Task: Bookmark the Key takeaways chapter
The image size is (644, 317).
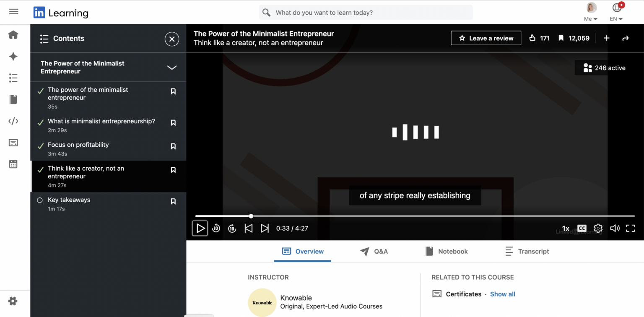Action: (173, 201)
